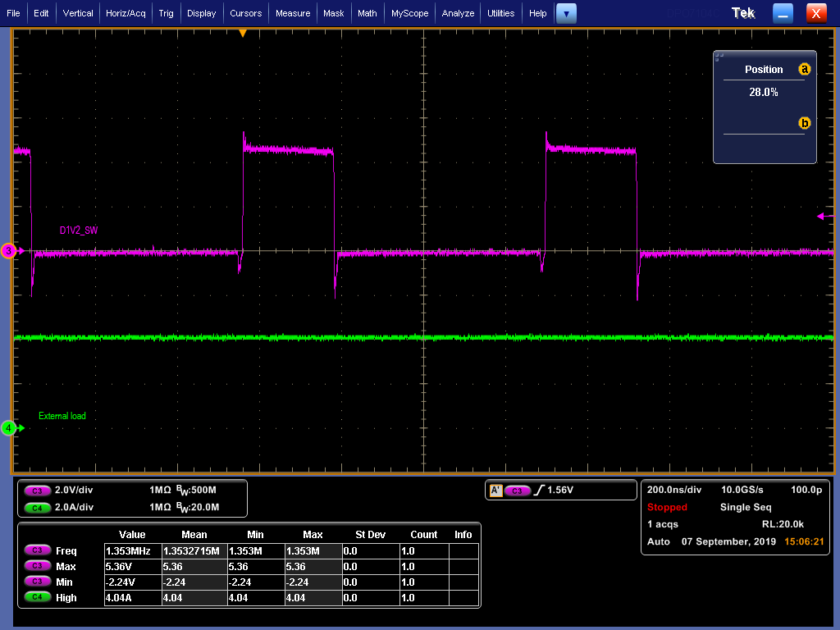Expand the blue dropdown arrow beside Help
The image size is (840, 630).
[566, 13]
